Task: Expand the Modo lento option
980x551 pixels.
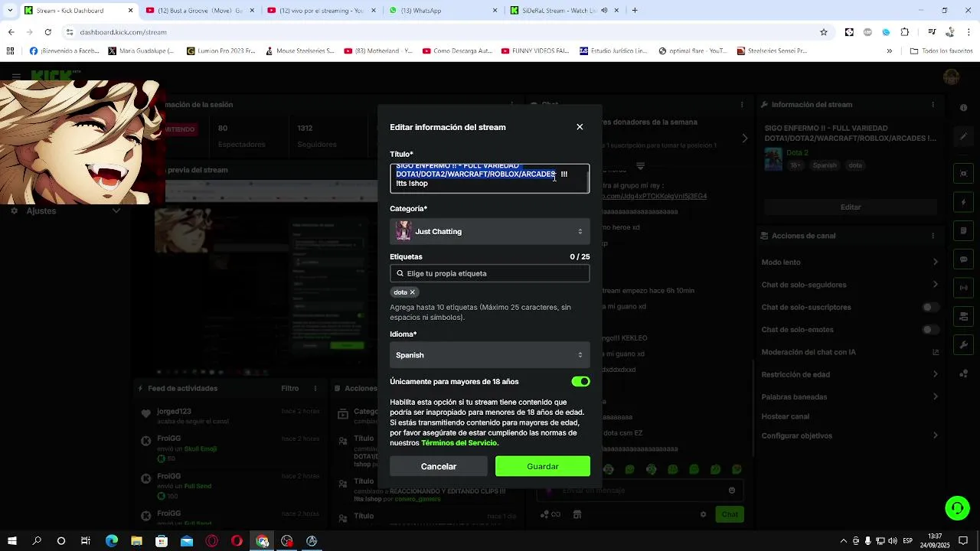Action: pos(849,262)
